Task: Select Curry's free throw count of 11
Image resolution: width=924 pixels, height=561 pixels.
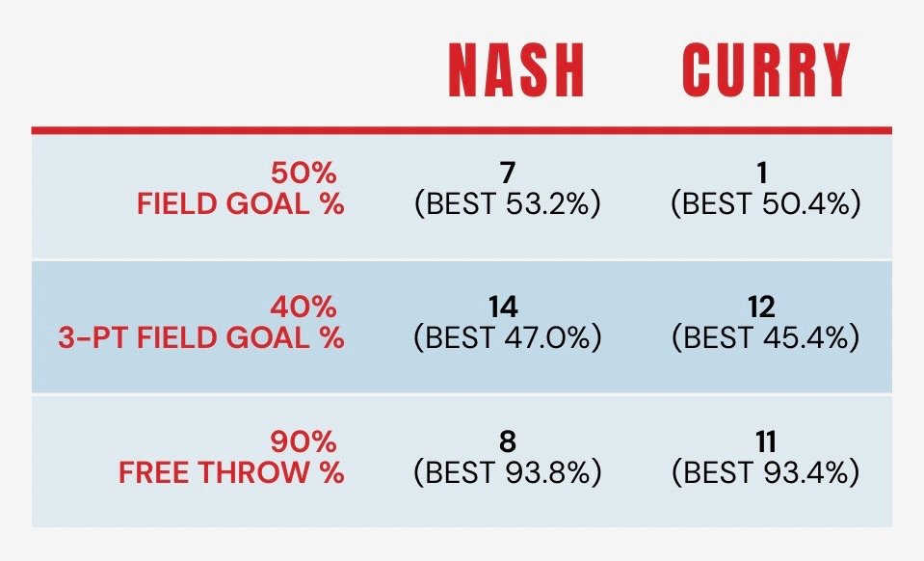Action: pos(767,442)
